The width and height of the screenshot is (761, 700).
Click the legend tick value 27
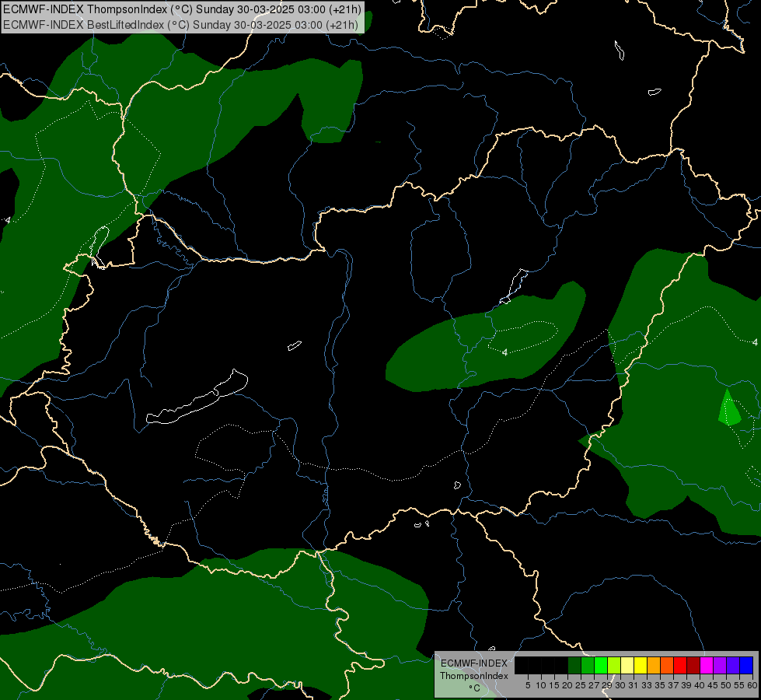[594, 685]
